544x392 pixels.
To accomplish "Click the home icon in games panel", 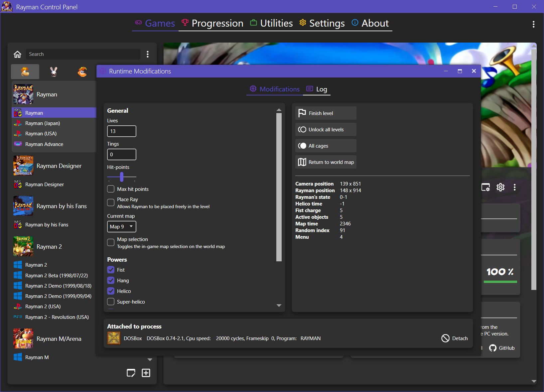I will pyautogui.click(x=17, y=54).
